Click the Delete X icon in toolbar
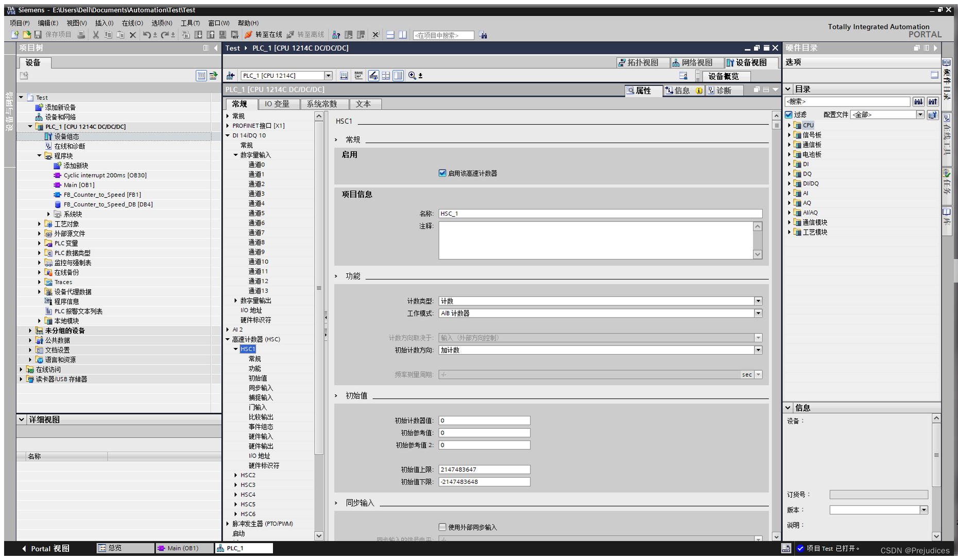The image size is (958, 560). [133, 34]
